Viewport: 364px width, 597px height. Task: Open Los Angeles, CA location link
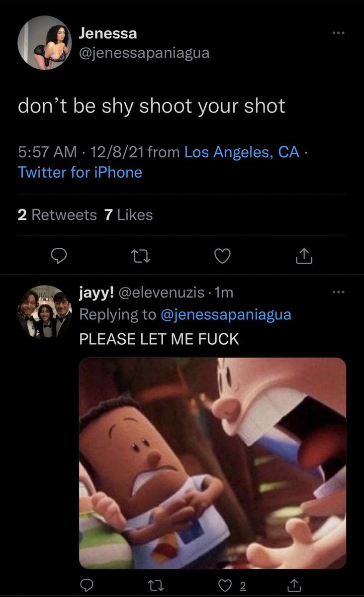[x=242, y=152]
